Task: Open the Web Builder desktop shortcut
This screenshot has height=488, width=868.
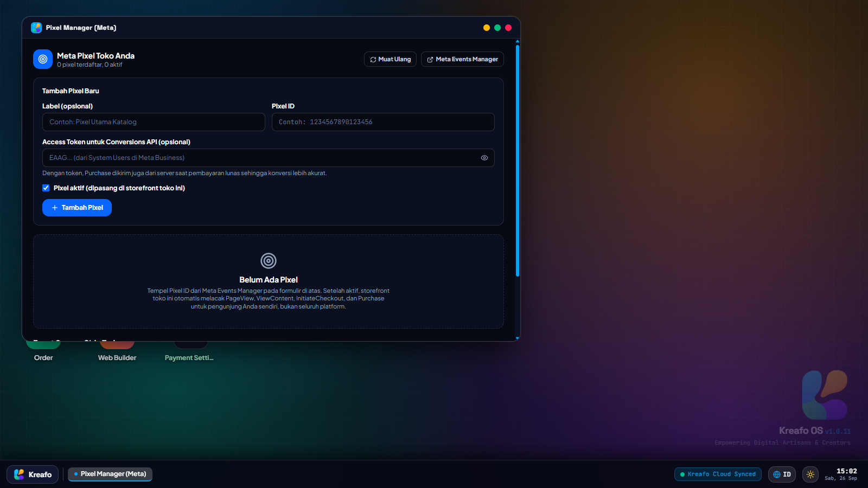Action: coord(117,351)
